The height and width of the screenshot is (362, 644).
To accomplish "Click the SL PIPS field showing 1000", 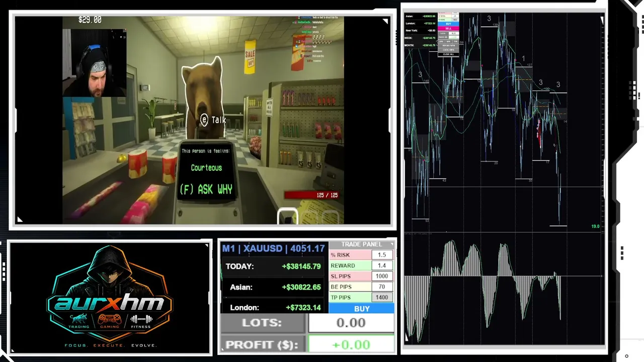I will (x=382, y=276).
